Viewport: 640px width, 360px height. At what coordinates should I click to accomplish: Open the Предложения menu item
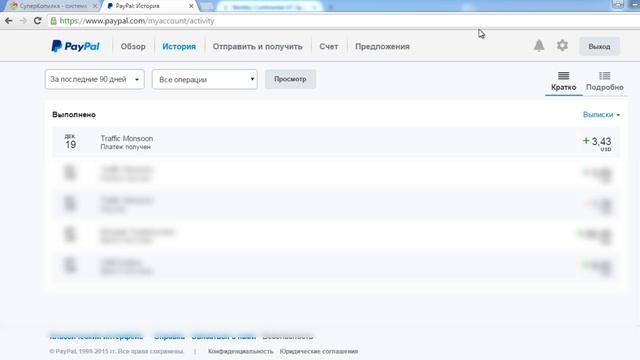pyautogui.click(x=382, y=47)
